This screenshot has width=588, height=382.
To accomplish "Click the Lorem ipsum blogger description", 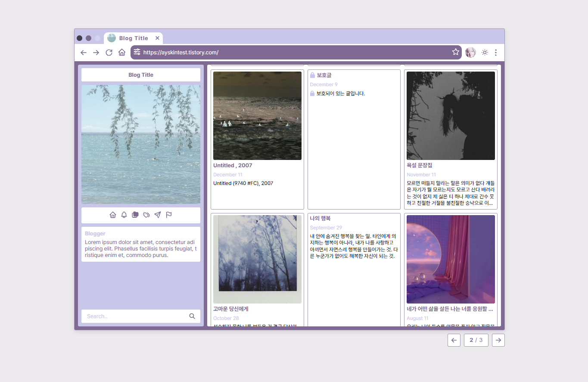I will 141,249.
